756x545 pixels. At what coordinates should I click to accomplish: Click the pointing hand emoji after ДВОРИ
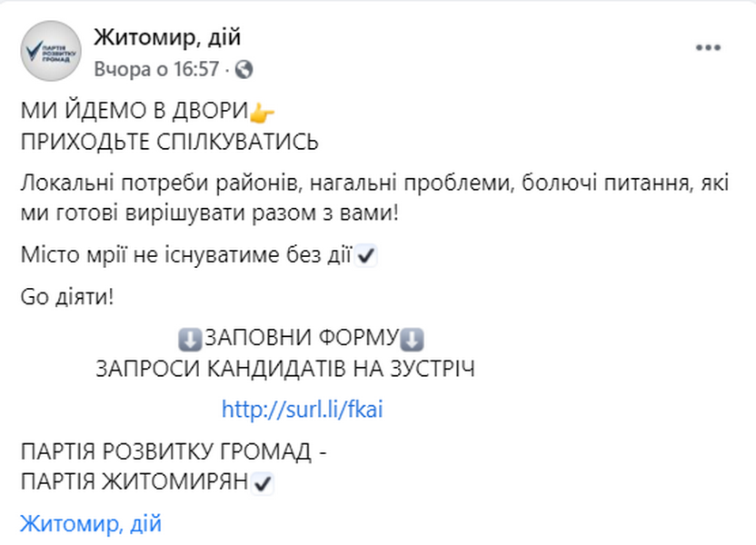263,113
